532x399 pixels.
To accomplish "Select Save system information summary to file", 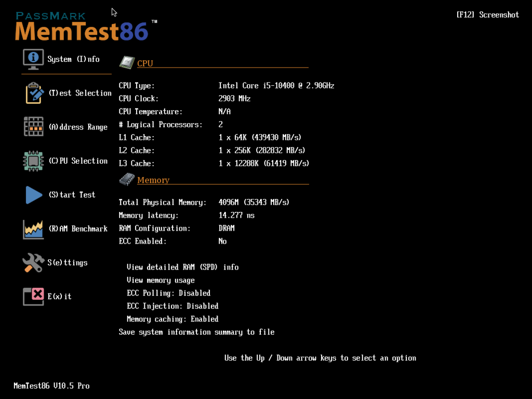I will [196, 332].
